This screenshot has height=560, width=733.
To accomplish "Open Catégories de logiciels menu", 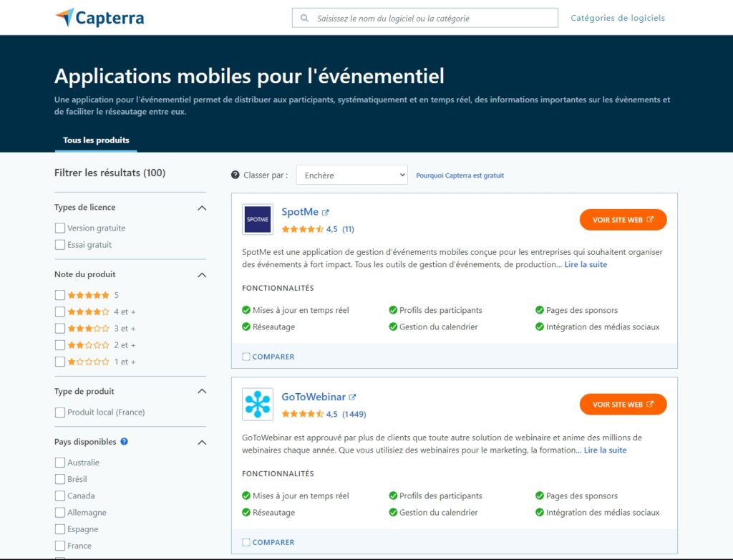I will (x=618, y=18).
